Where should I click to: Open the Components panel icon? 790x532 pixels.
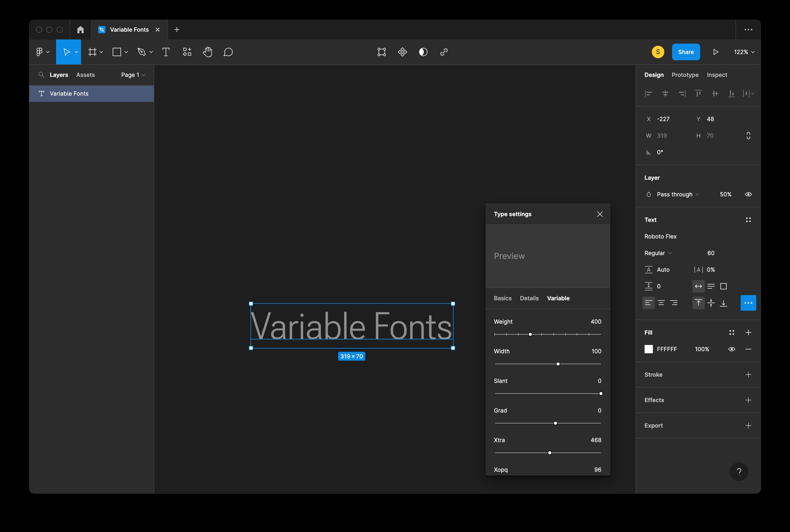click(186, 52)
